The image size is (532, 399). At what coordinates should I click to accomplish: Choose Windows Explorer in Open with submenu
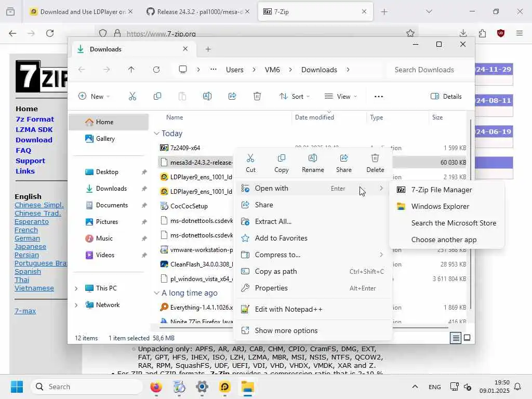pos(446,206)
